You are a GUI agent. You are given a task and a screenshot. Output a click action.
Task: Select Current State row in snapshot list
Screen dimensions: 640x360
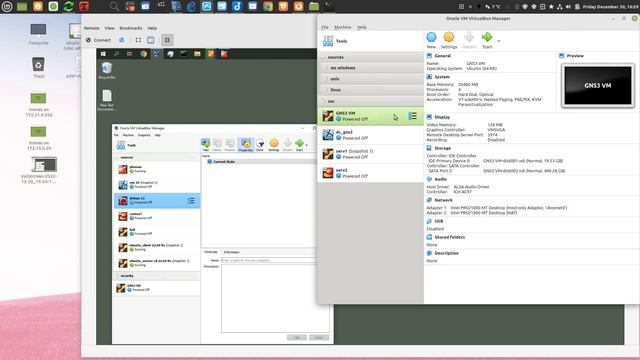coord(260,162)
